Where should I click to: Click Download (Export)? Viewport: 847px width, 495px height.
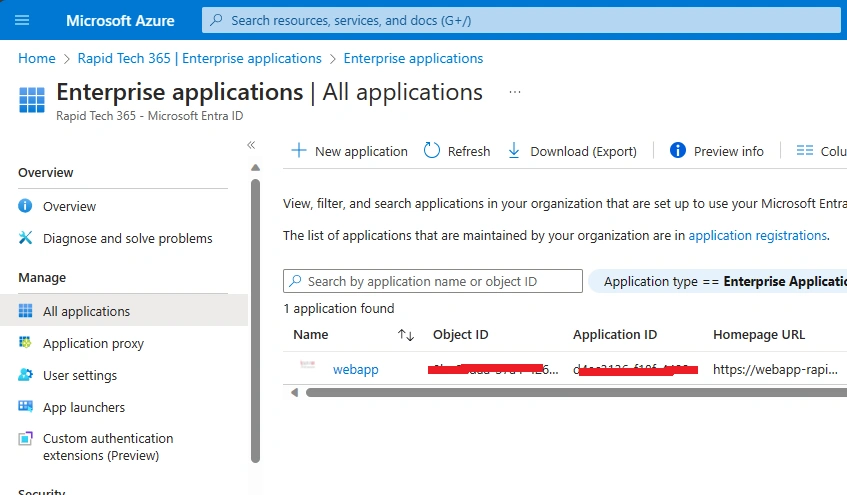click(x=573, y=151)
